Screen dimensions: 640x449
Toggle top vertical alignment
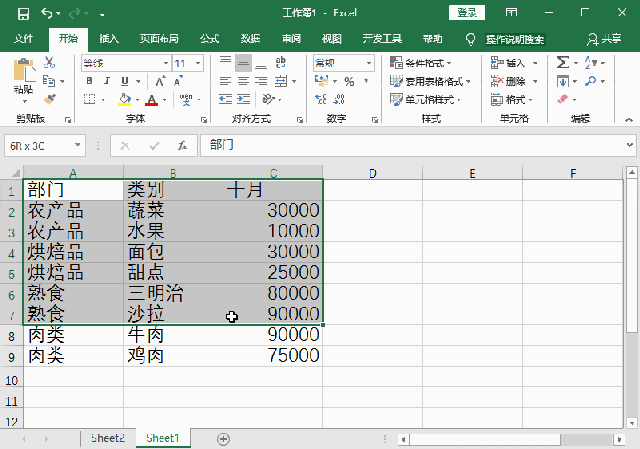[225, 62]
